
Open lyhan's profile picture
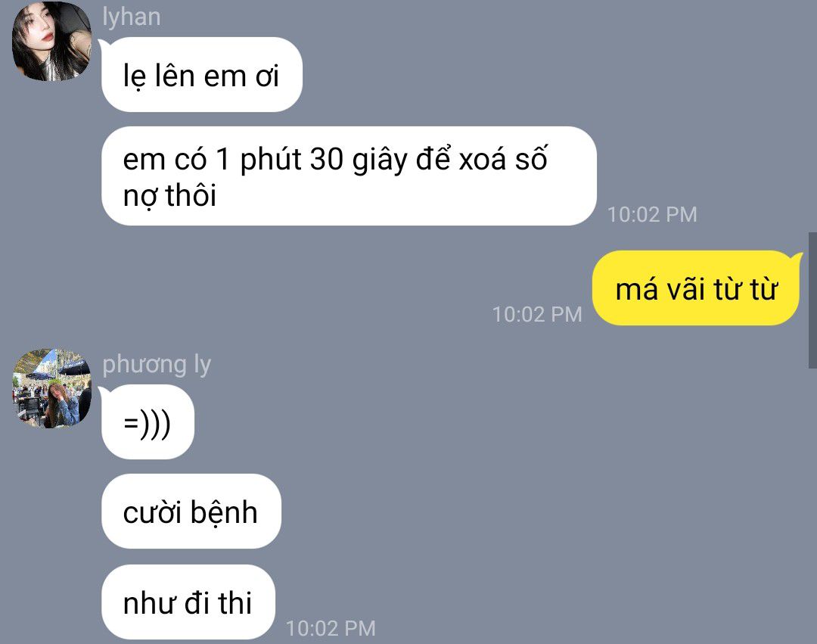point(51,41)
